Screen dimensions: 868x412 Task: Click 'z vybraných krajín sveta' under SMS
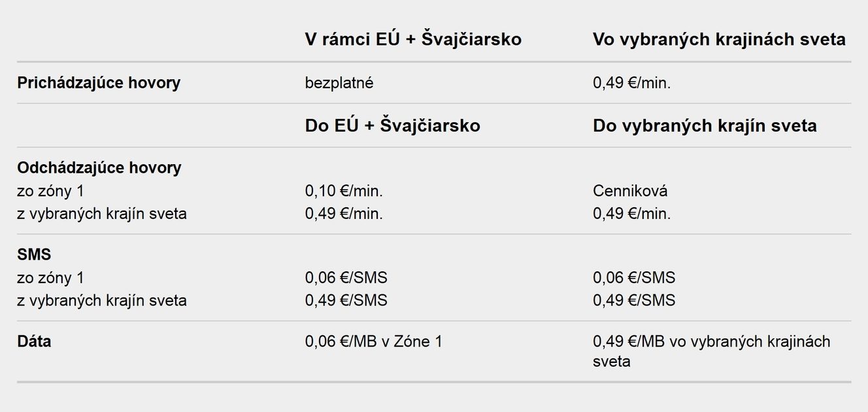tap(102, 300)
